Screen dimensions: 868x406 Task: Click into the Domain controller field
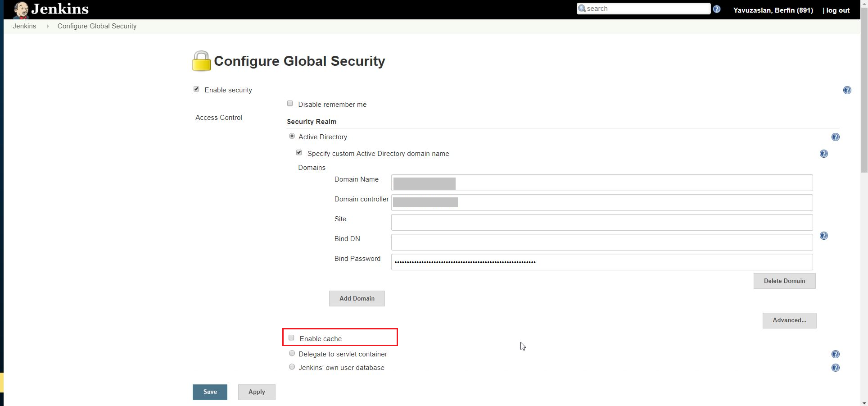click(x=602, y=203)
